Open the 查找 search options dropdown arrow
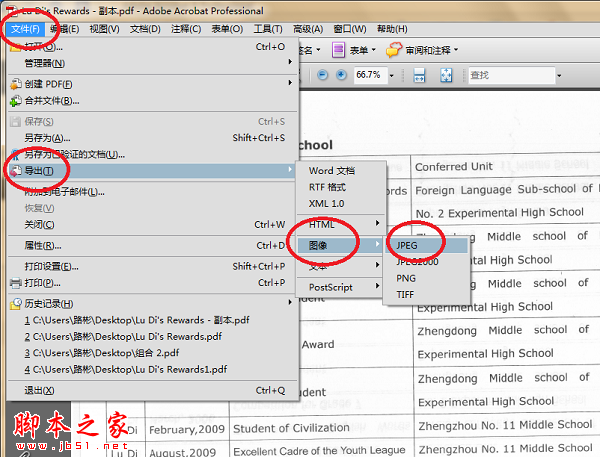This screenshot has height=457, width=600. (x=559, y=75)
